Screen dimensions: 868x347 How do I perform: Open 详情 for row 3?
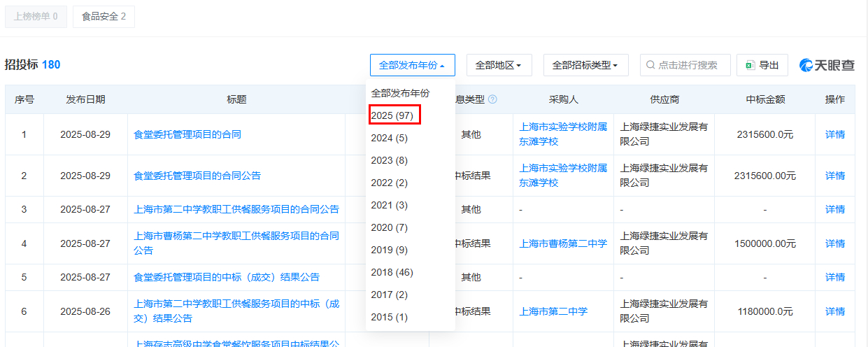835,209
